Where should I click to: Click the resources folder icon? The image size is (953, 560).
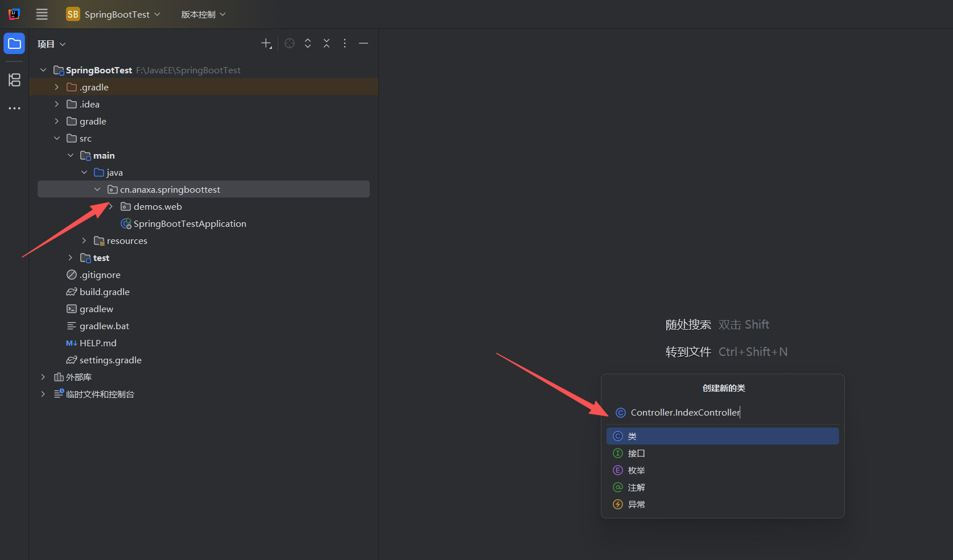coord(99,240)
